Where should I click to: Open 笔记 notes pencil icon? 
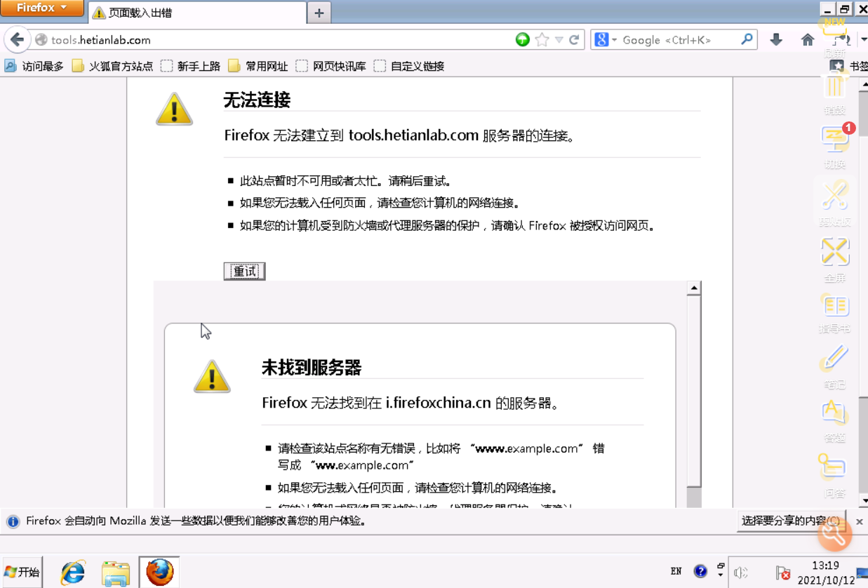click(x=835, y=366)
